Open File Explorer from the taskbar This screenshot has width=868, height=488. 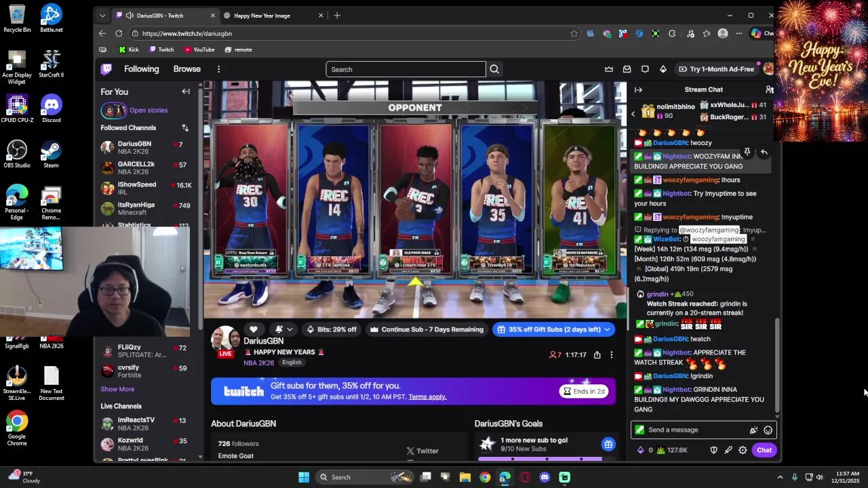(x=465, y=477)
